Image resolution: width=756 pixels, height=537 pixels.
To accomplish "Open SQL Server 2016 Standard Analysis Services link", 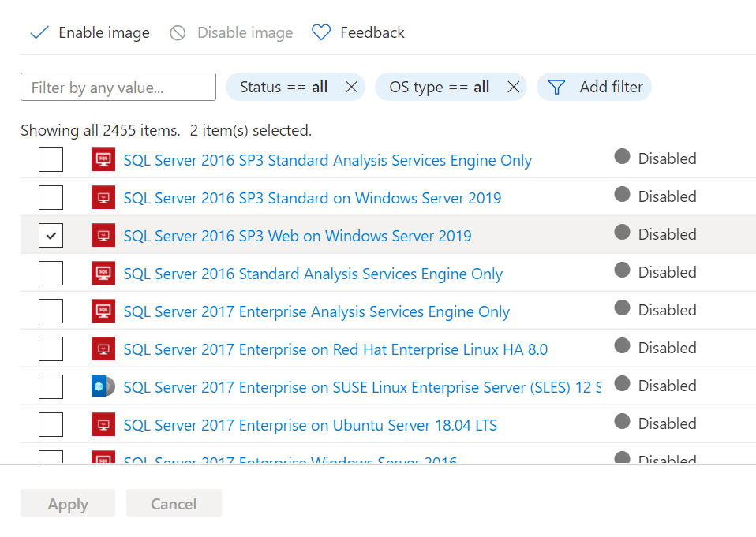I will tap(313, 274).
